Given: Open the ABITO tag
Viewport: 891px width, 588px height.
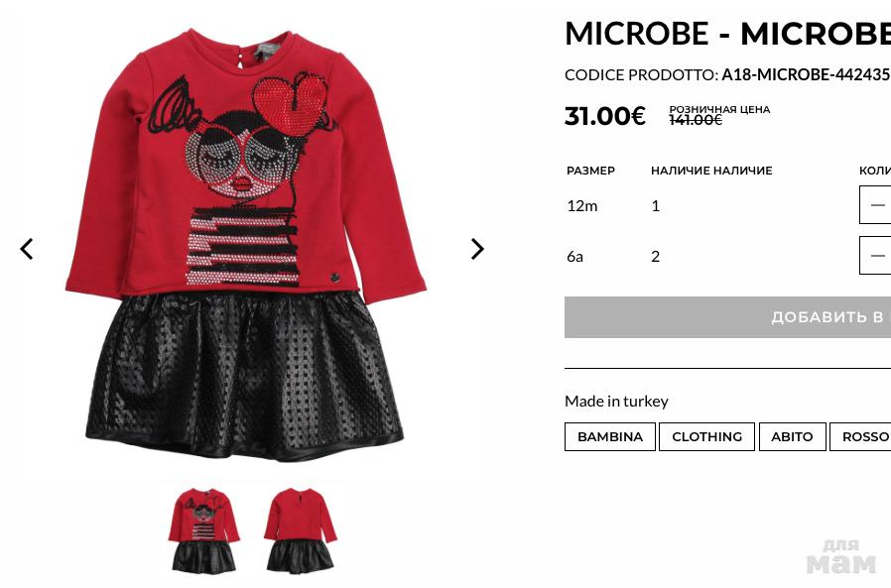Looking at the screenshot, I should click(792, 437).
